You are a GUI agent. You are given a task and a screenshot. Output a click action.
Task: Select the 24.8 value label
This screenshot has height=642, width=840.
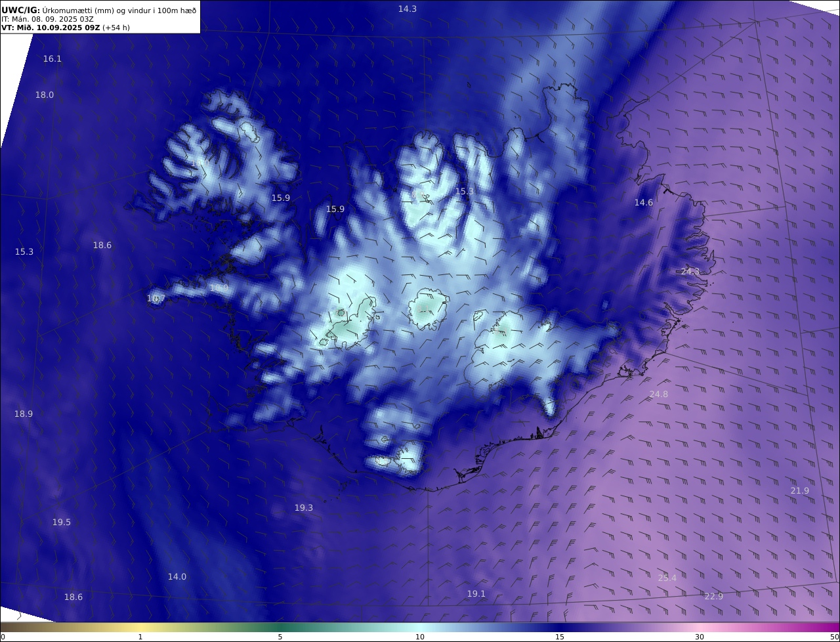coord(659,395)
